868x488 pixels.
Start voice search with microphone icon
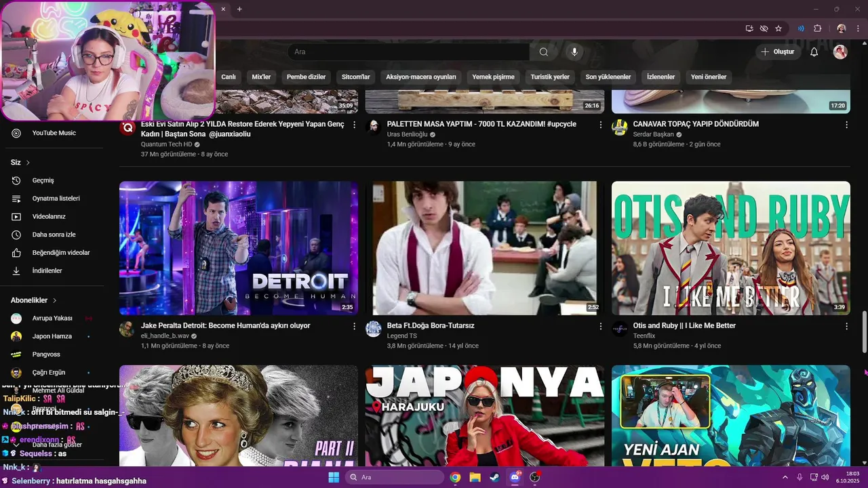click(x=574, y=52)
